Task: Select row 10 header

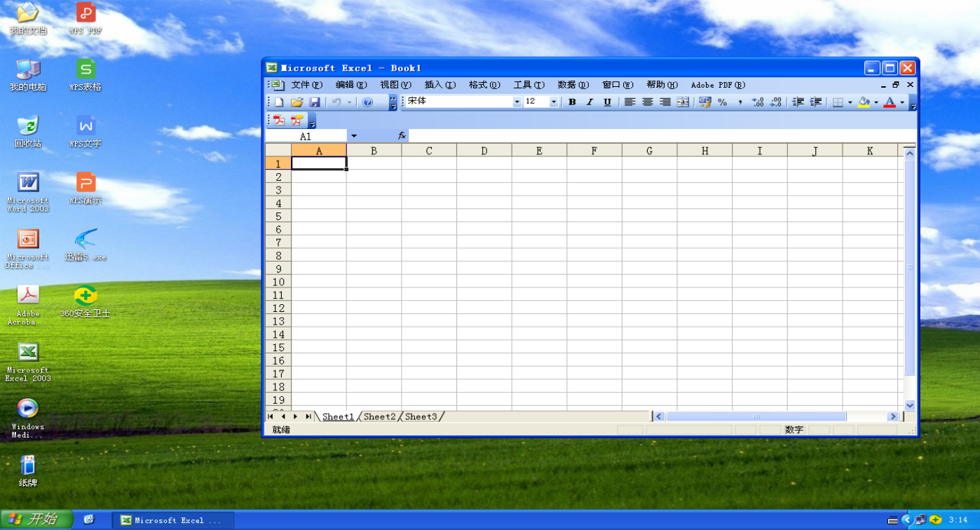Action: pyautogui.click(x=278, y=282)
